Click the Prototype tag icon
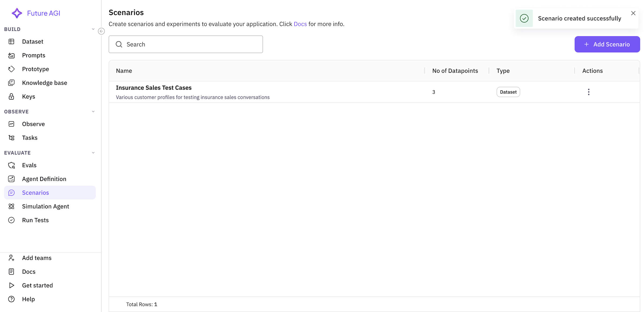Viewport: 644px width, 312px height. [x=11, y=69]
